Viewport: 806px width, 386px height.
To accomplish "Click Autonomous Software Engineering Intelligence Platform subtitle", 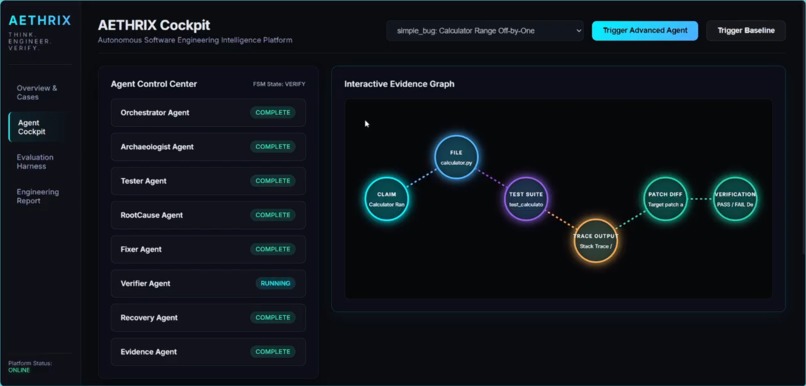I will pos(195,40).
